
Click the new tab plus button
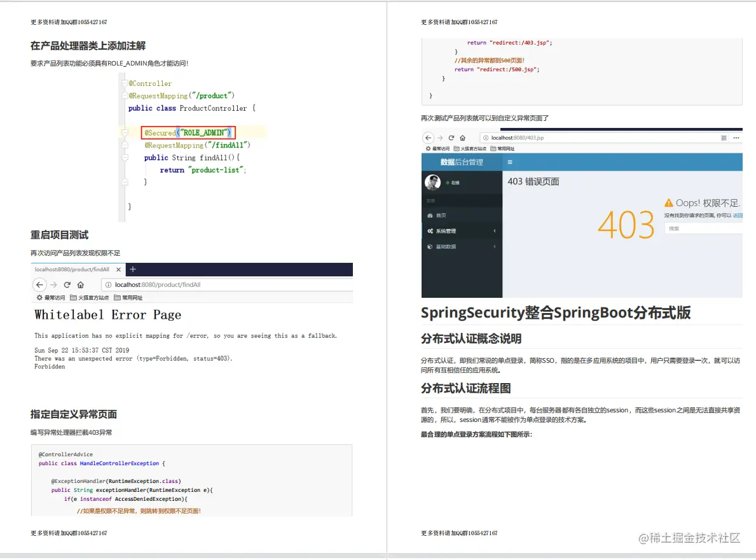click(x=134, y=269)
